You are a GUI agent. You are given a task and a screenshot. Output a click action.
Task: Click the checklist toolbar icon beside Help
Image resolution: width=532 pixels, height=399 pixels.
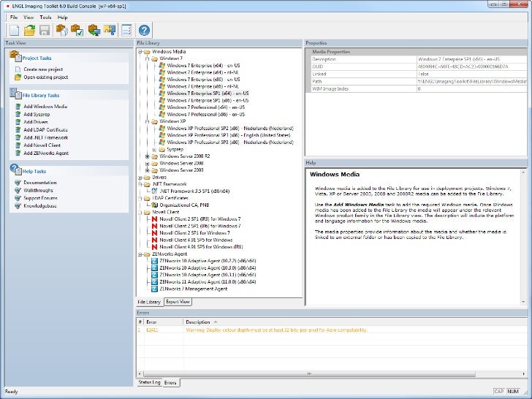[126, 30]
